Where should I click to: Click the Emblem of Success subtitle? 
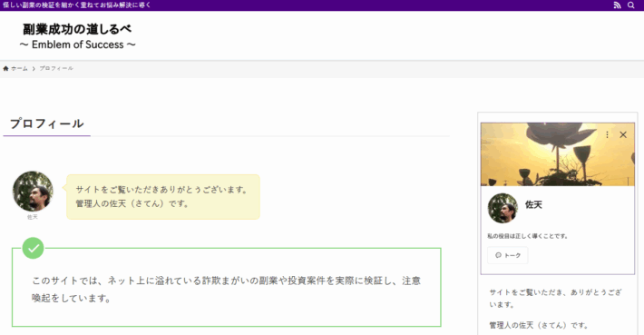click(x=77, y=44)
